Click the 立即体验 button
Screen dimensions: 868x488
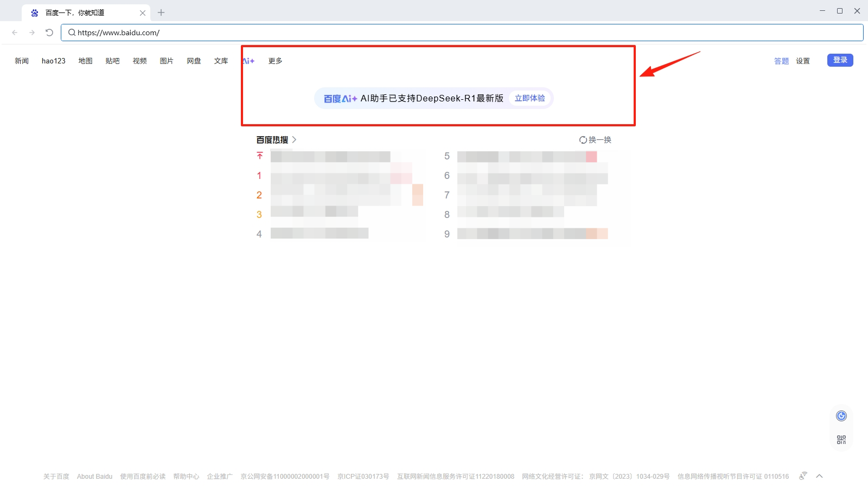click(x=530, y=98)
